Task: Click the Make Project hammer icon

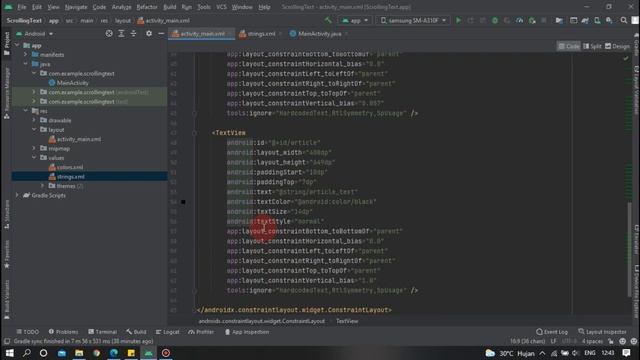Action: click(328, 20)
